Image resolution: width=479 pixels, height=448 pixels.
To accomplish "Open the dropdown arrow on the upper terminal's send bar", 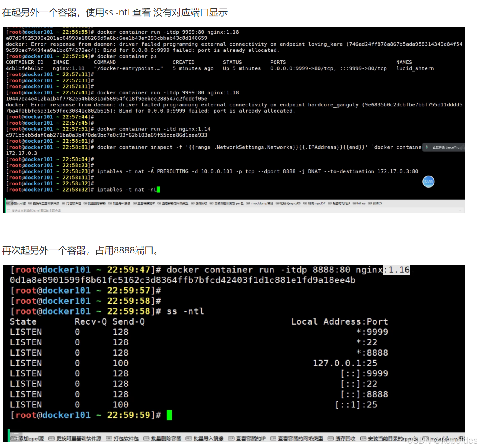I will 460,210.
